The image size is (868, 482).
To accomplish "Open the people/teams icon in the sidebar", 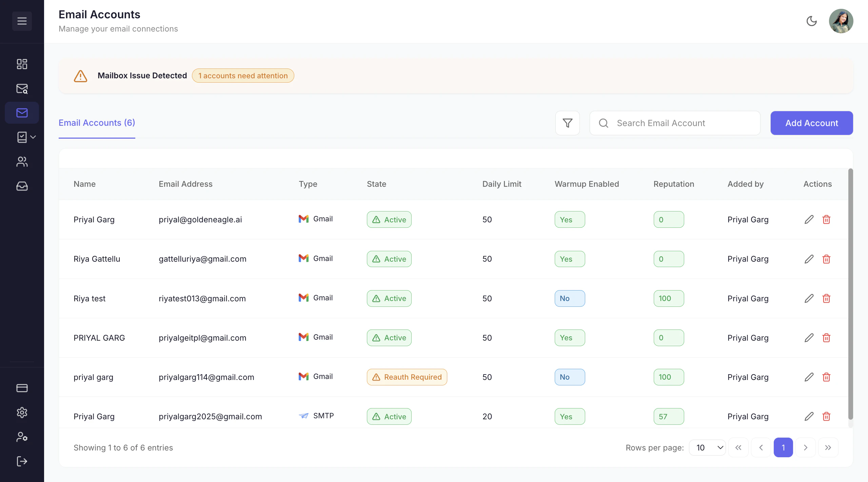I will (x=22, y=162).
